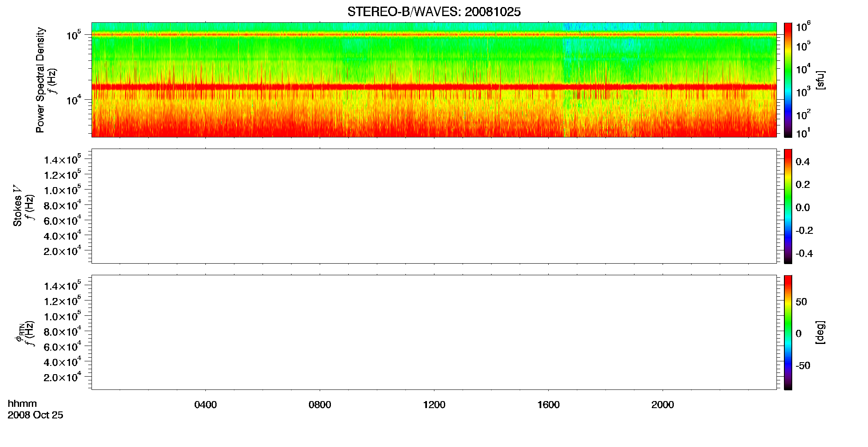Click the STEREO-B/WAVES: 20081025 plot title

[x=434, y=12]
